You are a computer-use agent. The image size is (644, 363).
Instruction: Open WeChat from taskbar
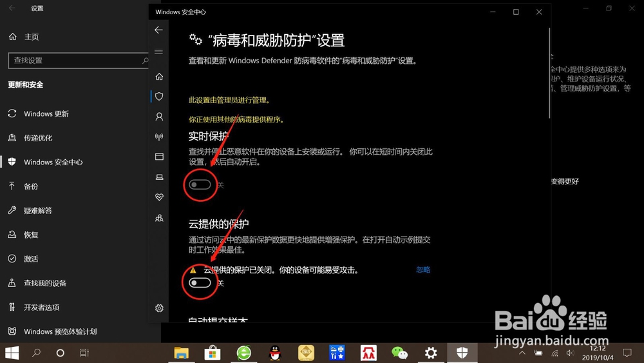pos(400,353)
